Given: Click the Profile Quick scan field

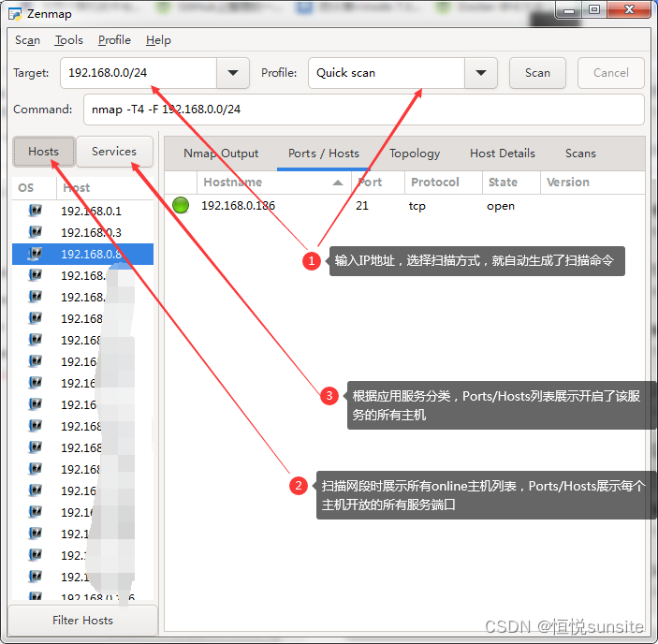Looking at the screenshot, I should 387,73.
